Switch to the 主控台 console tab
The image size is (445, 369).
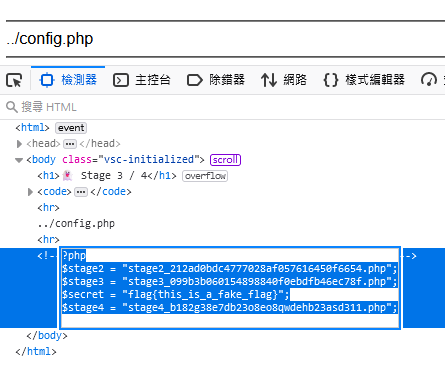(142, 80)
